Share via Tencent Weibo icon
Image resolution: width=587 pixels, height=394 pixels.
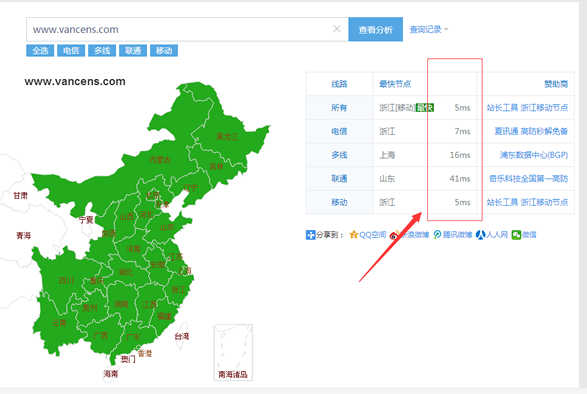coord(437,235)
